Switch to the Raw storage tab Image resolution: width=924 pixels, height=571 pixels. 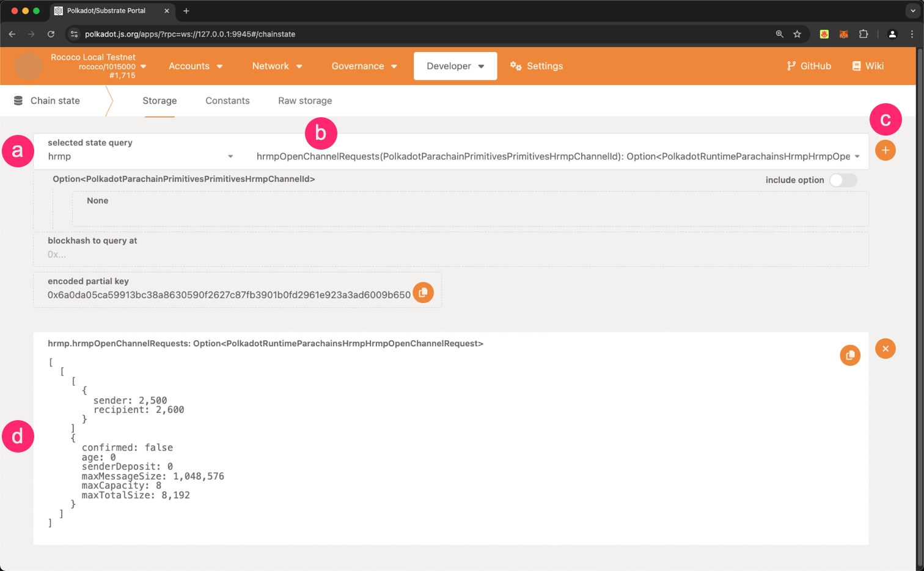[x=305, y=101]
